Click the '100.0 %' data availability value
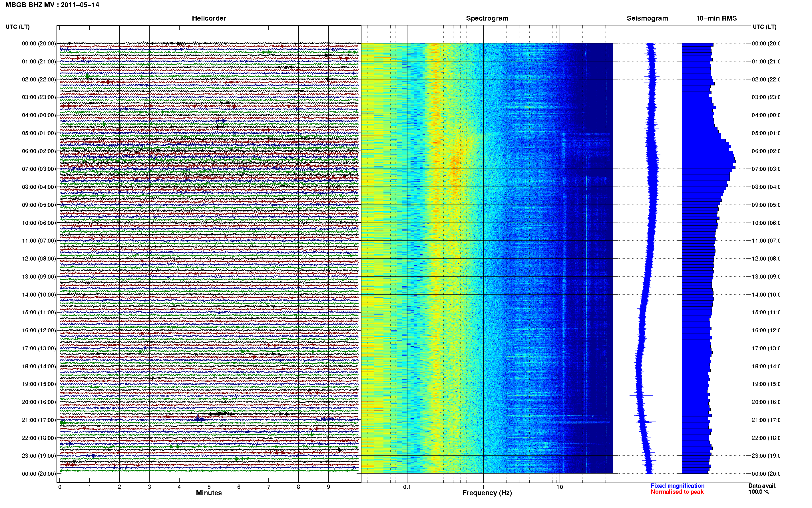Image resolution: width=812 pixels, height=508 pixels. click(x=758, y=492)
